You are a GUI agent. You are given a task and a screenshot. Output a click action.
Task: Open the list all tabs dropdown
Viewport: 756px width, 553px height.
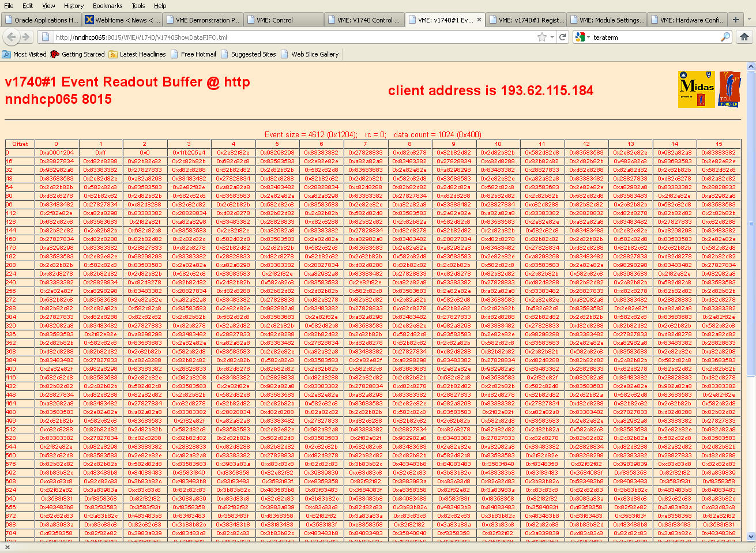point(749,20)
